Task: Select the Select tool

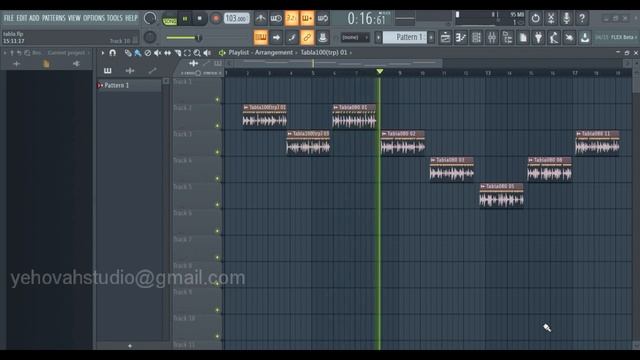Action: (187, 53)
